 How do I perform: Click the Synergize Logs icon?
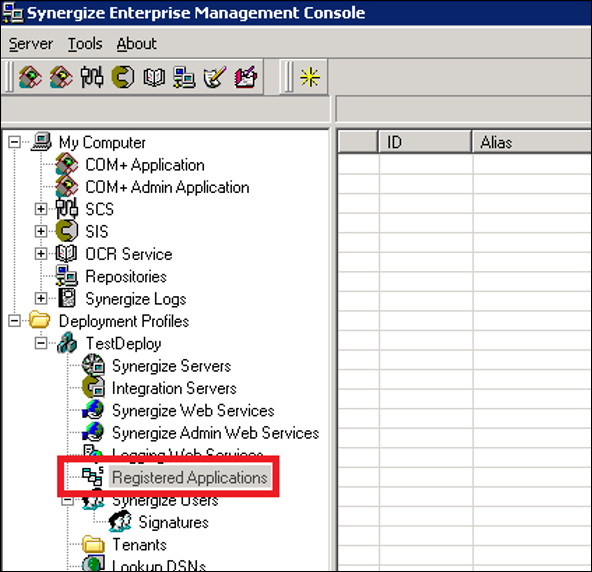pos(67,298)
